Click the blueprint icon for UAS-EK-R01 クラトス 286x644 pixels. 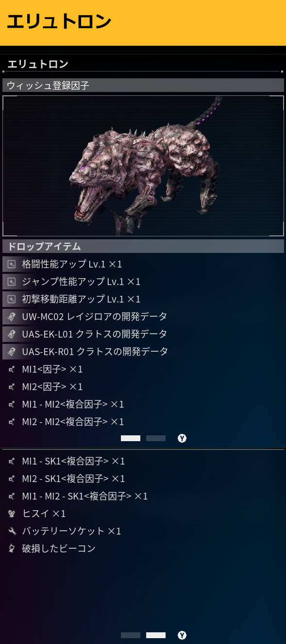click(x=12, y=352)
